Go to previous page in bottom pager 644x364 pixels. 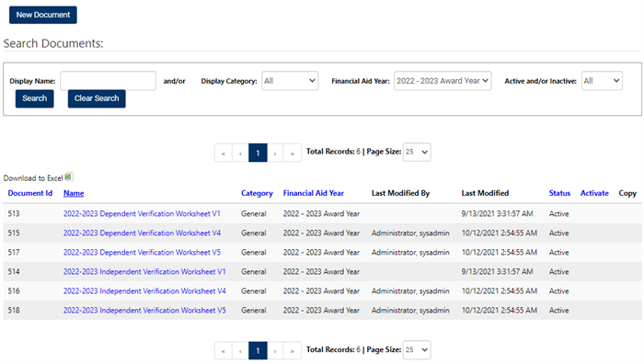(x=241, y=351)
